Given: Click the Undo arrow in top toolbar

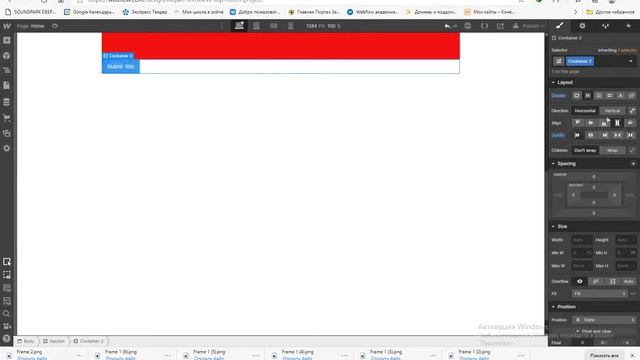Looking at the screenshot, I should pyautogui.click(x=447, y=26).
